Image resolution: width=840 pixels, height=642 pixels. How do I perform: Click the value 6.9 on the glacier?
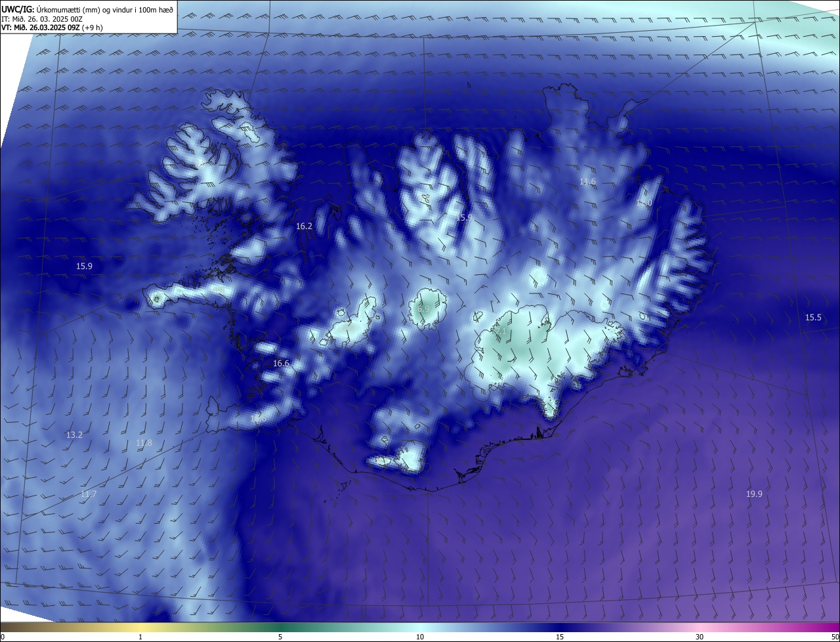tap(423, 309)
